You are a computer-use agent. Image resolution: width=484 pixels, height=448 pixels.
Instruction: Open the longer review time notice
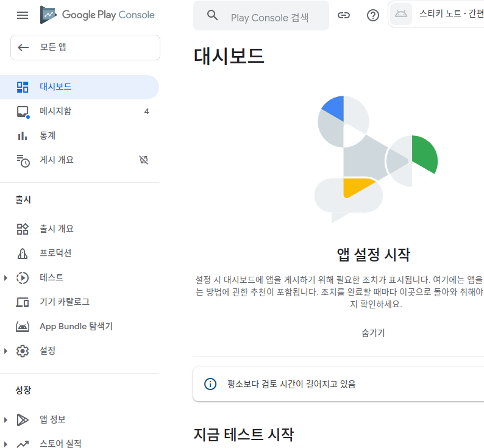338,384
